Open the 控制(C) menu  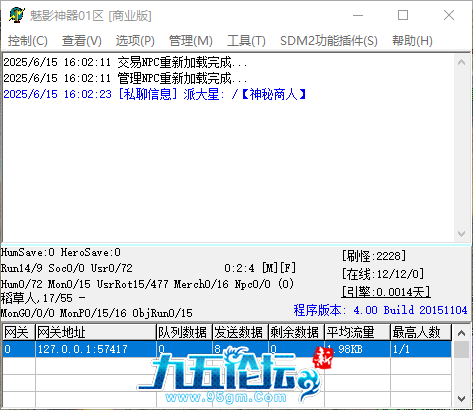point(28,41)
